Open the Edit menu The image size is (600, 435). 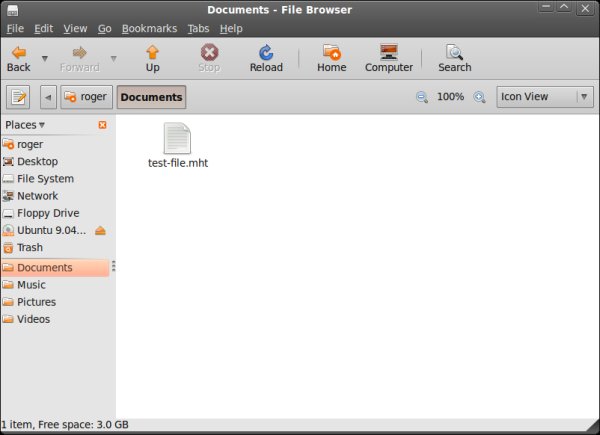(x=44, y=29)
